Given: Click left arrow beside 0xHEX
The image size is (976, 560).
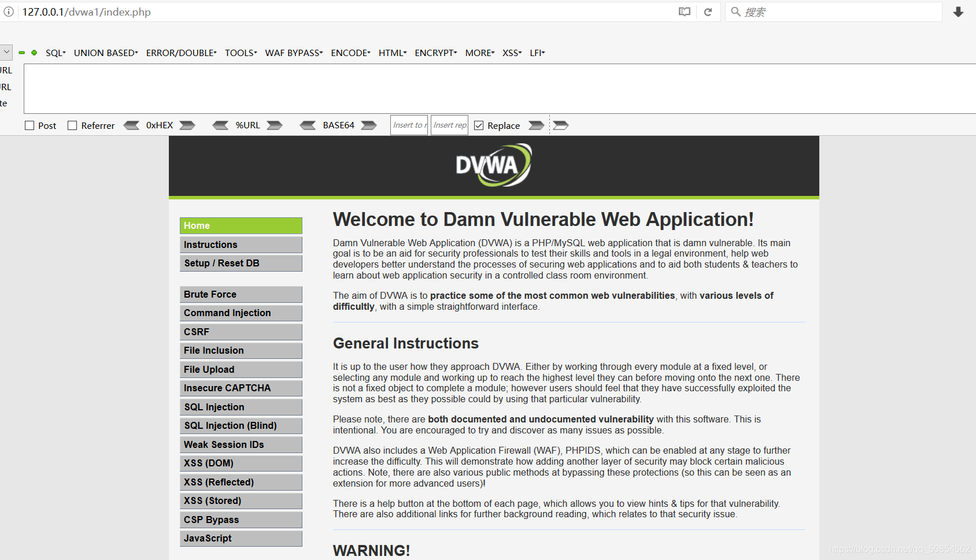Looking at the screenshot, I should click(132, 125).
